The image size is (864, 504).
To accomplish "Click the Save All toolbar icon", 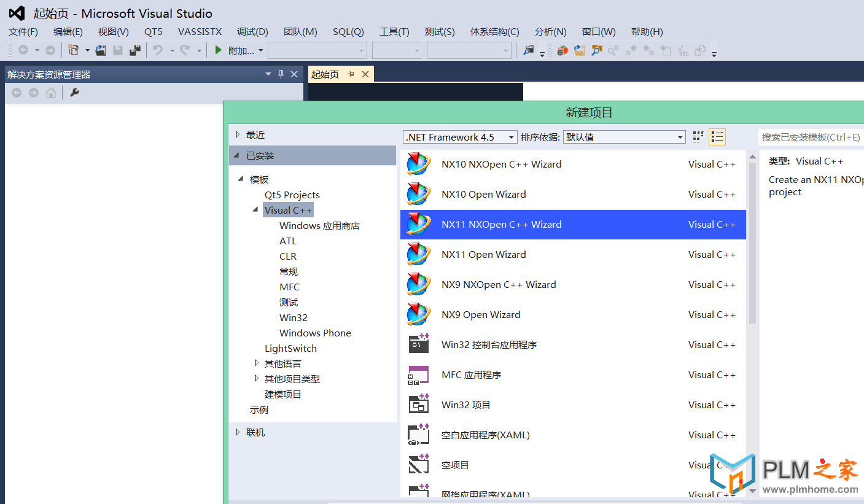I will click(x=135, y=50).
